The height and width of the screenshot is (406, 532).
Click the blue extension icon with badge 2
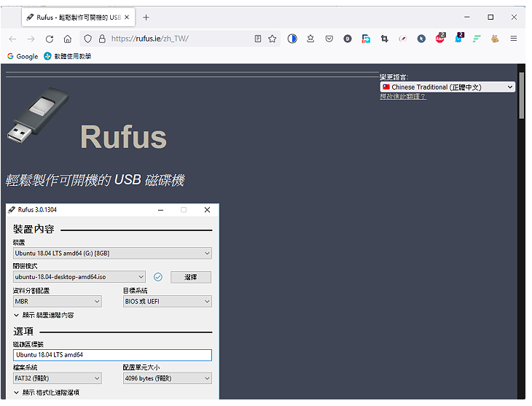458,38
